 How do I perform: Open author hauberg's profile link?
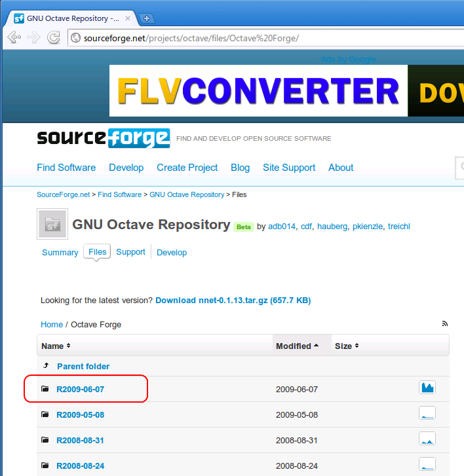tap(332, 227)
